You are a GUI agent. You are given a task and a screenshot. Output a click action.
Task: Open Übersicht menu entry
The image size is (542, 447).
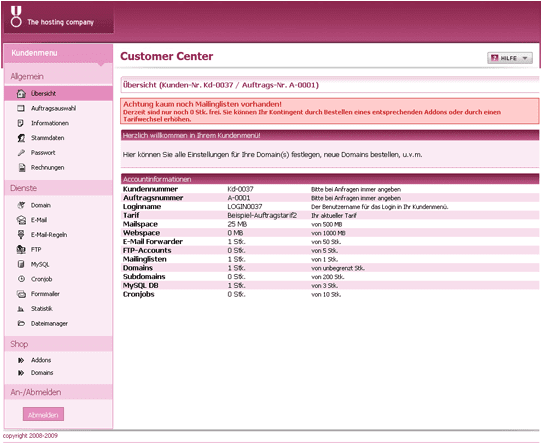(58, 93)
